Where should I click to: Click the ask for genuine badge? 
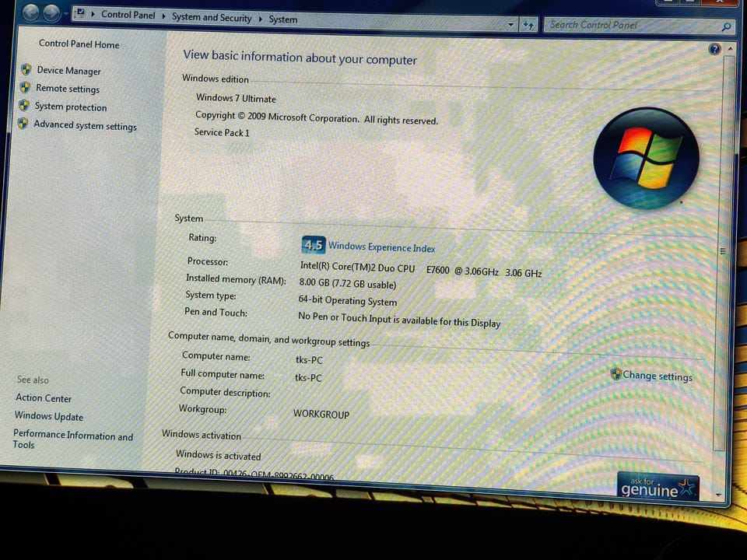(658, 487)
